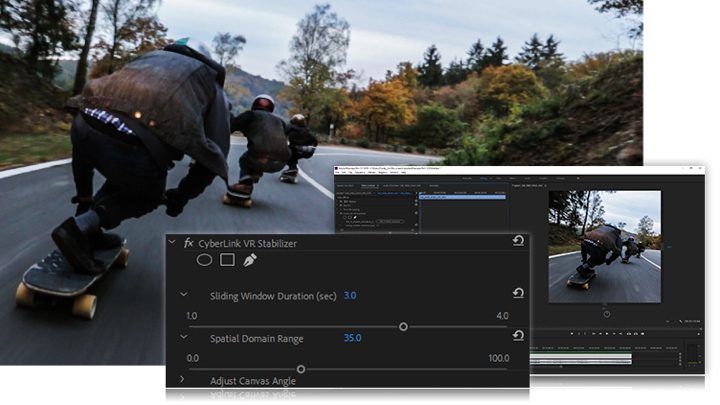Image resolution: width=720 pixels, height=405 pixels.
Task: Select the audio clip on the timeline
Action: [x=581, y=362]
